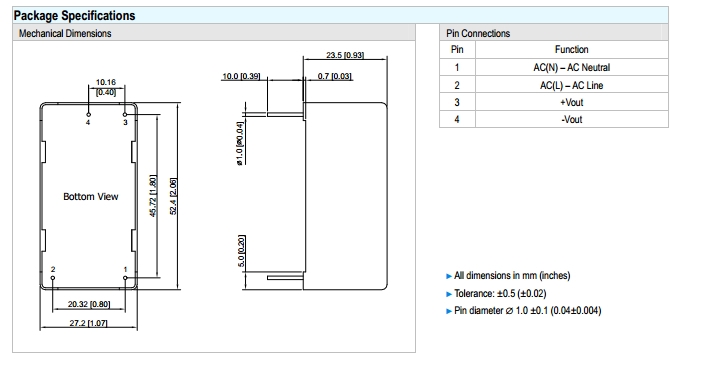Click the 20.32 [0.80] pin spacing label
701x366 pixels.
[x=89, y=304]
